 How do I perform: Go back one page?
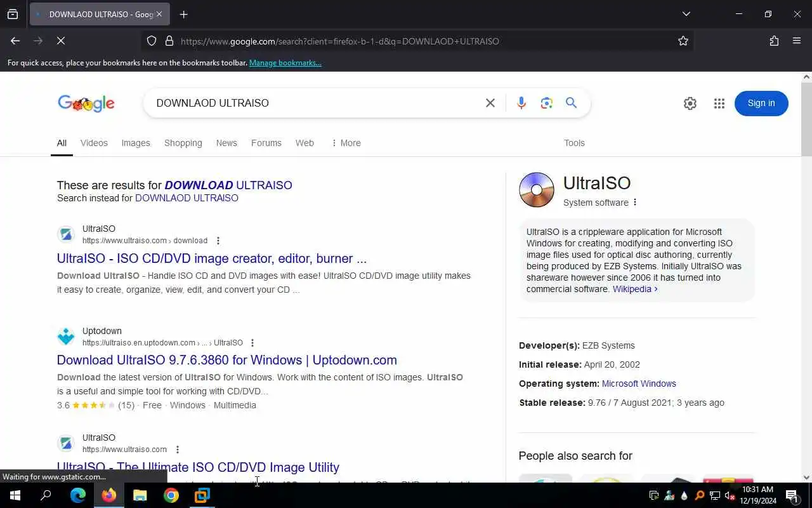tap(15, 41)
